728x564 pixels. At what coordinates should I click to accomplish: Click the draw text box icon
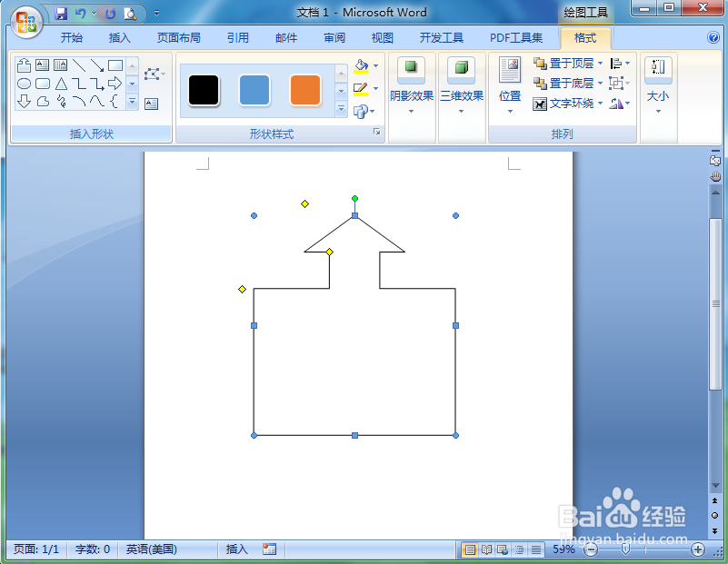click(152, 104)
